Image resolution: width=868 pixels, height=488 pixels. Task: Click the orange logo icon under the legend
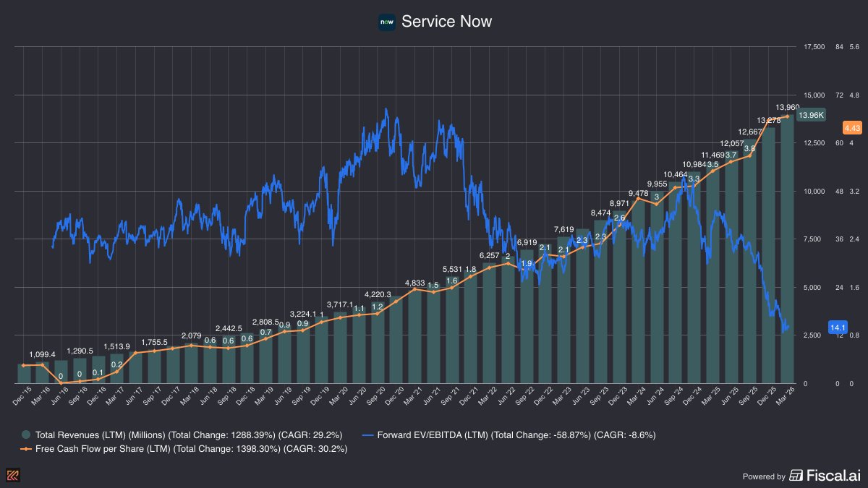tap(12, 475)
